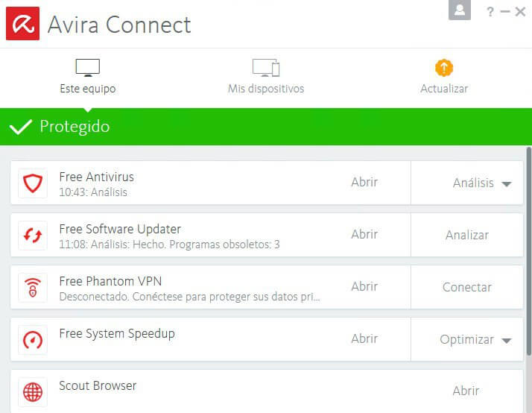Switch to the Este equipo tab
532x413 pixels.
[88, 78]
